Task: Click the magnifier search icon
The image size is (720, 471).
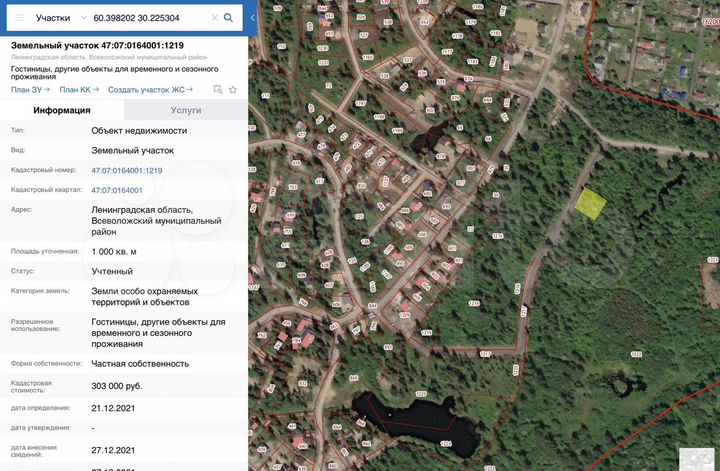Action: click(x=229, y=18)
